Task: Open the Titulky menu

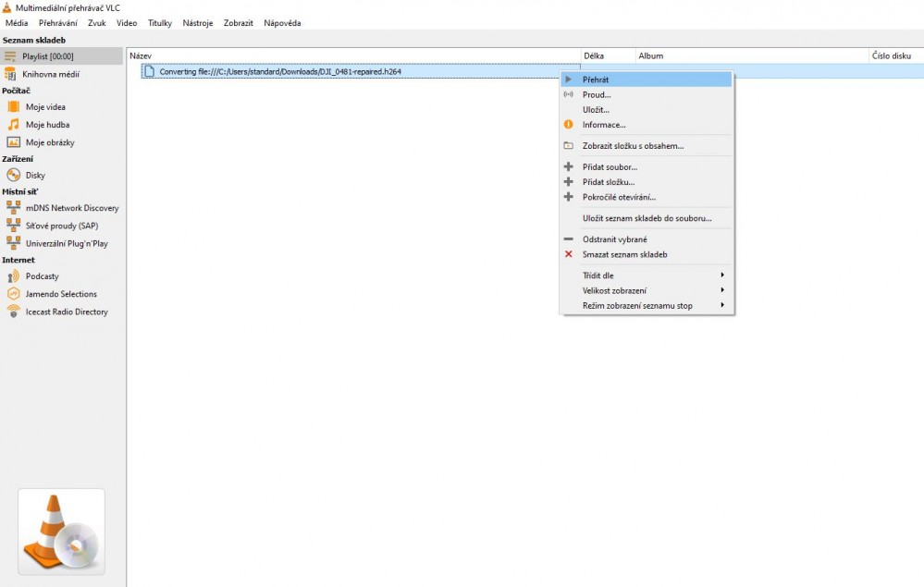Action: 160,23
